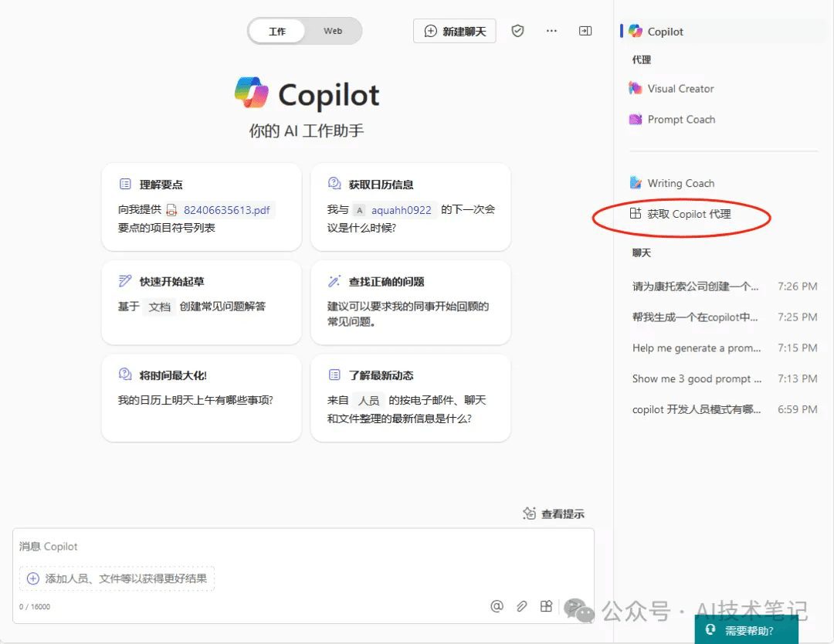Click the 获取日历信息 chat icon

(334, 184)
